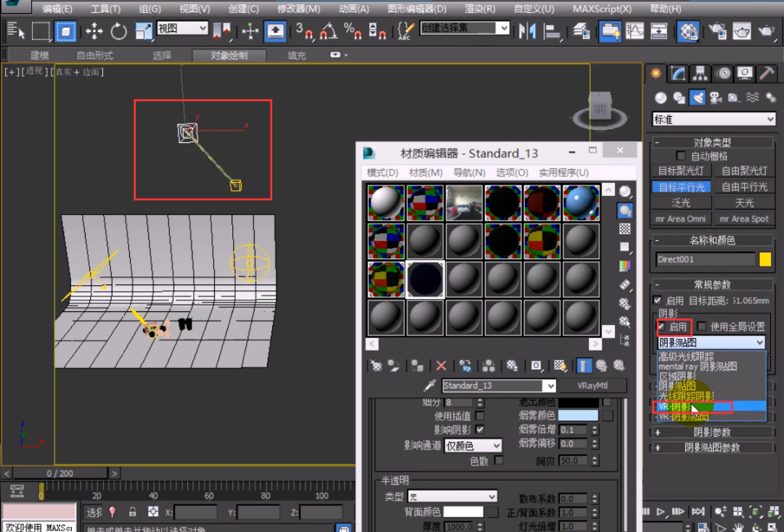The image size is (784, 532).
Task: Enable the 自动栅格 checkbox
Action: point(681,156)
